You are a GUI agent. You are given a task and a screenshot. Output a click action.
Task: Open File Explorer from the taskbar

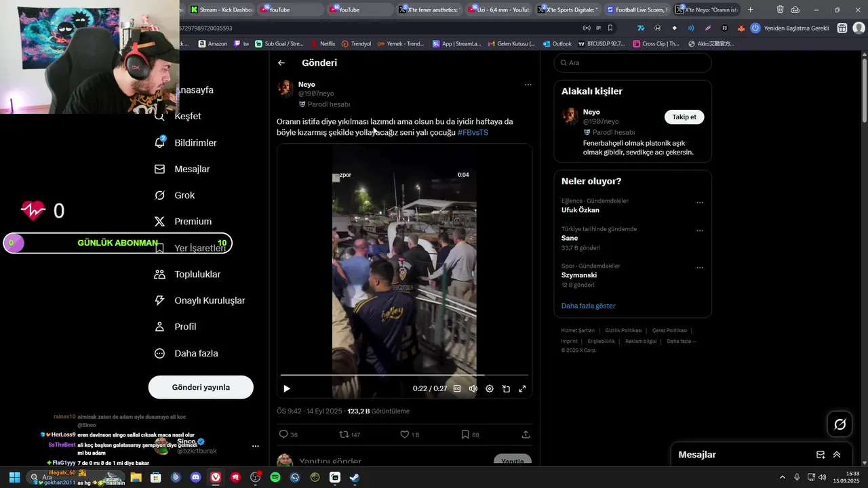coord(136,477)
